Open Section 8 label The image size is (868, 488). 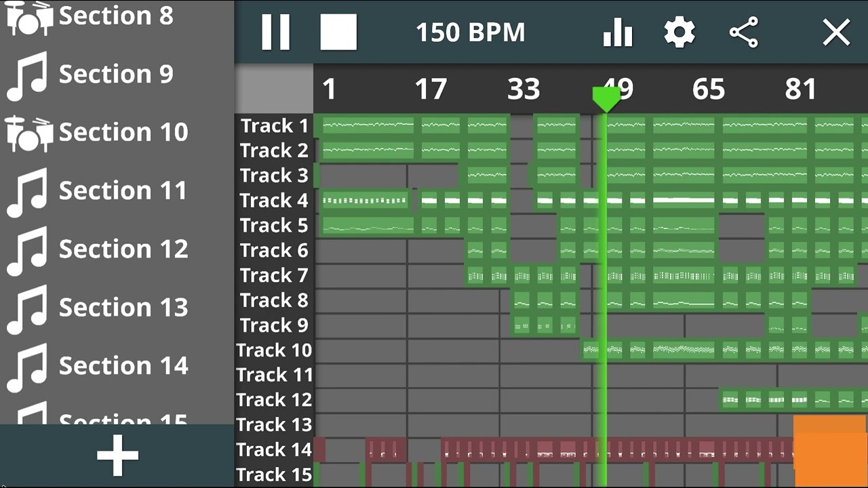(116, 15)
